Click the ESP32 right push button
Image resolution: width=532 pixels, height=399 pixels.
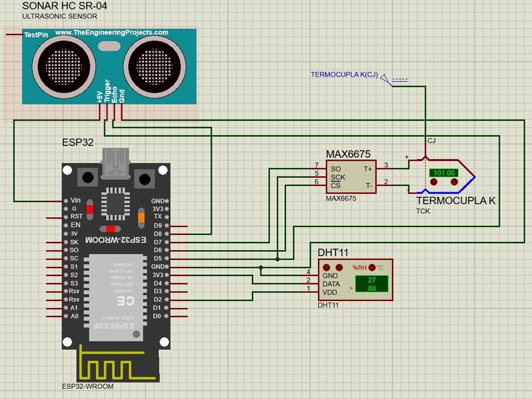pos(145,179)
